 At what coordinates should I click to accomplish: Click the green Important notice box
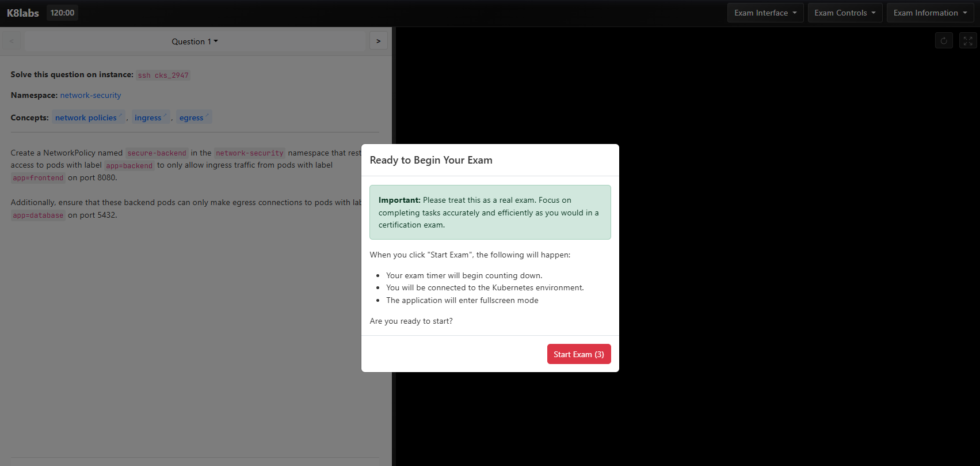490,212
